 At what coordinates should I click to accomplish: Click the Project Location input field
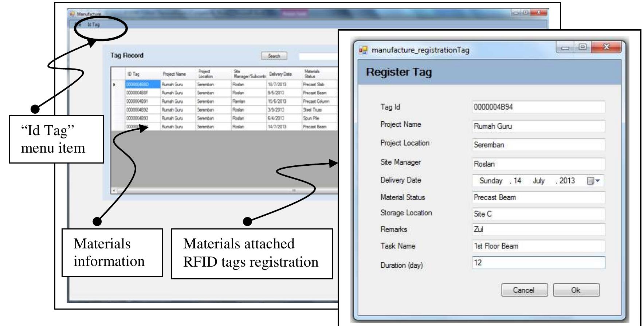pyautogui.click(x=538, y=145)
